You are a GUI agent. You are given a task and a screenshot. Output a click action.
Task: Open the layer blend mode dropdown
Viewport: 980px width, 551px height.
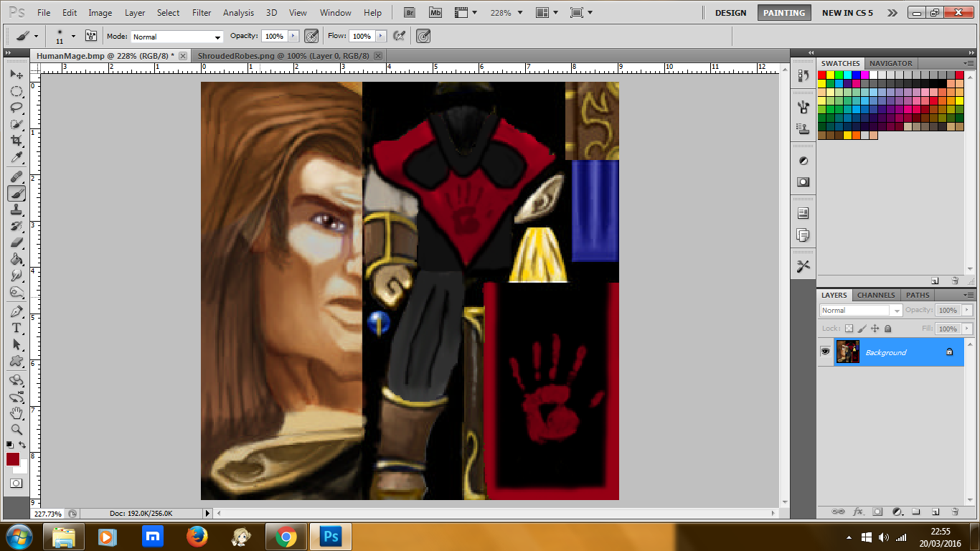coord(861,310)
